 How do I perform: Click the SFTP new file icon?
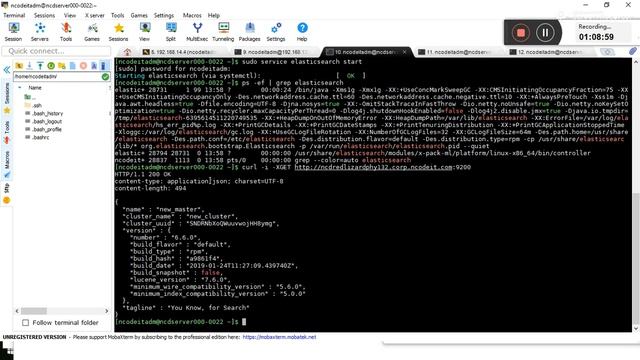[x=73, y=66]
